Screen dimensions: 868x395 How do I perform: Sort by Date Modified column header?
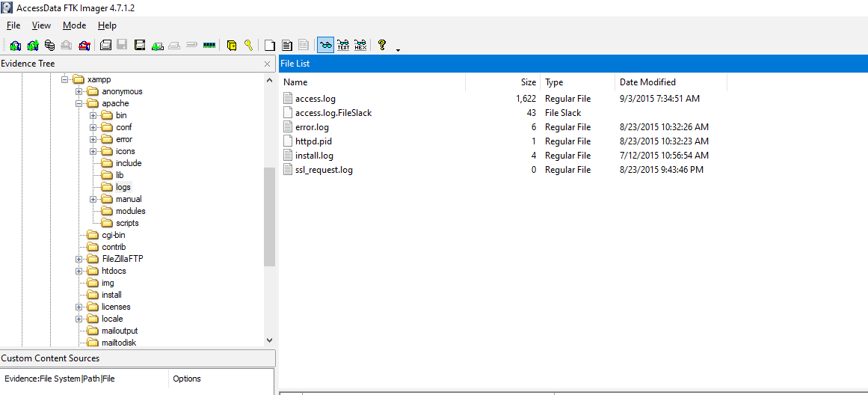pos(671,82)
